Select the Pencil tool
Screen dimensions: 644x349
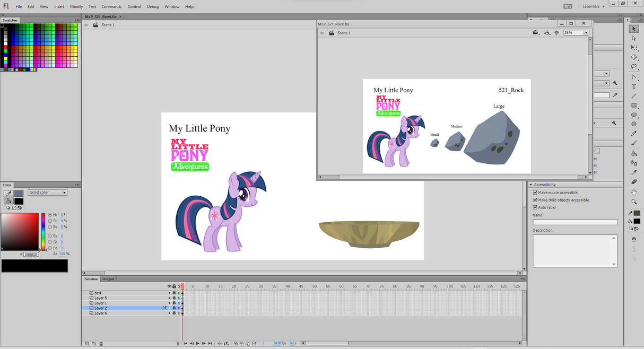[x=634, y=134]
